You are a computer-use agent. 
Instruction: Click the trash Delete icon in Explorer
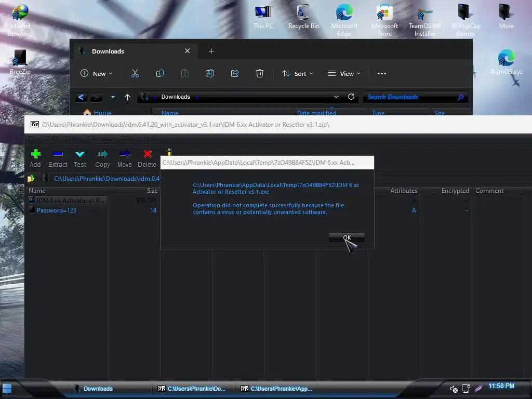click(260, 74)
